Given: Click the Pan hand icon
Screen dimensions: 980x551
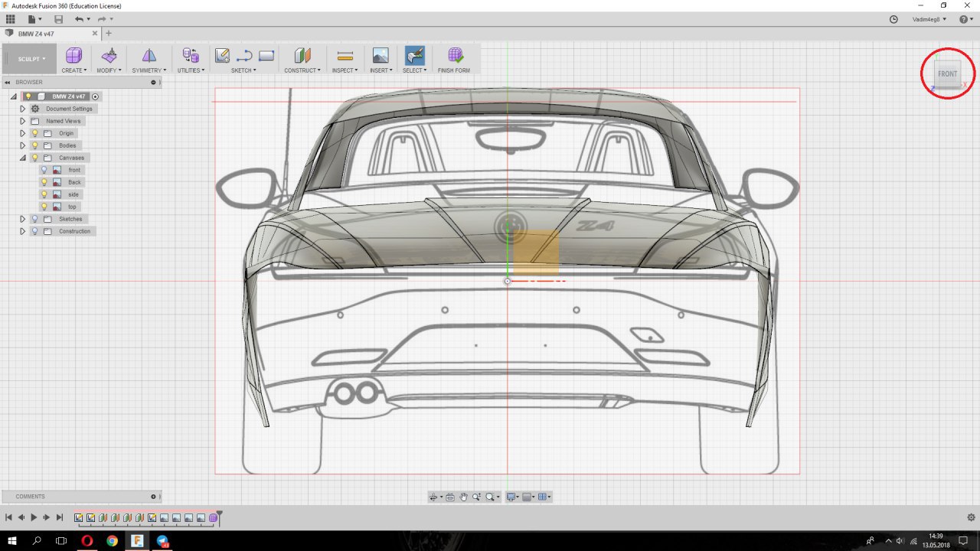Looking at the screenshot, I should (x=463, y=497).
